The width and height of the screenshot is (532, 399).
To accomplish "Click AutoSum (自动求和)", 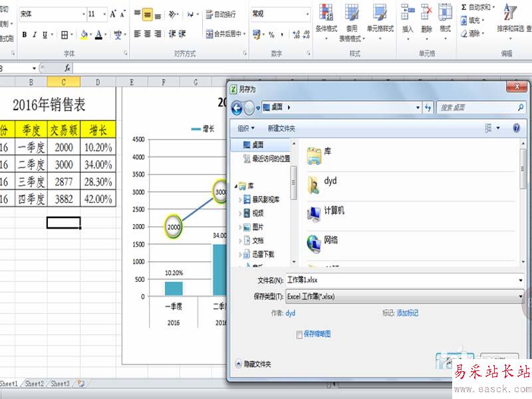I will (477, 7).
